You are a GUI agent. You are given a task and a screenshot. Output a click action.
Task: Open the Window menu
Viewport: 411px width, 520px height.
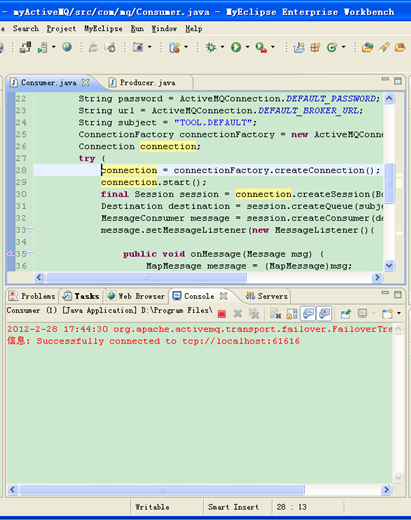point(164,29)
